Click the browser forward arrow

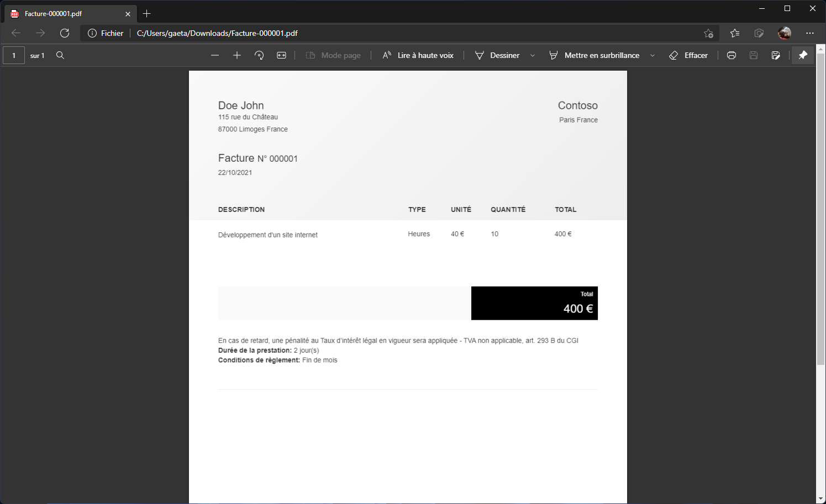[40, 33]
